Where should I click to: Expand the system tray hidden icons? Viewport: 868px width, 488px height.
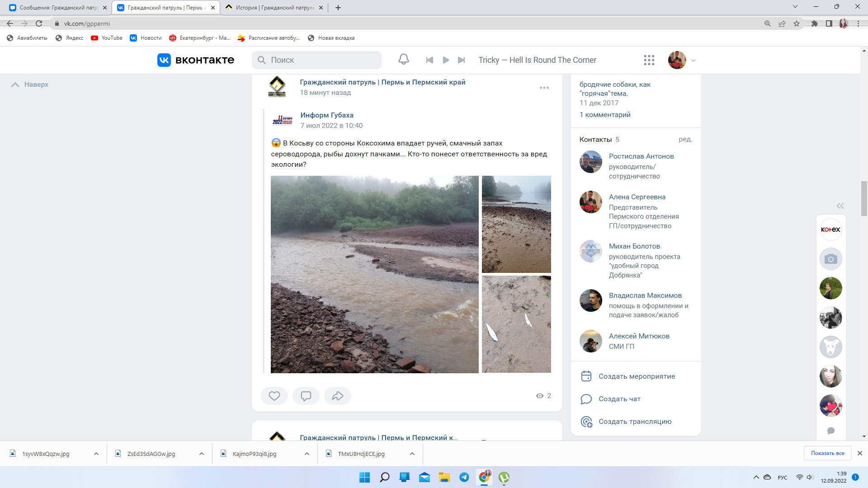pos(756,477)
